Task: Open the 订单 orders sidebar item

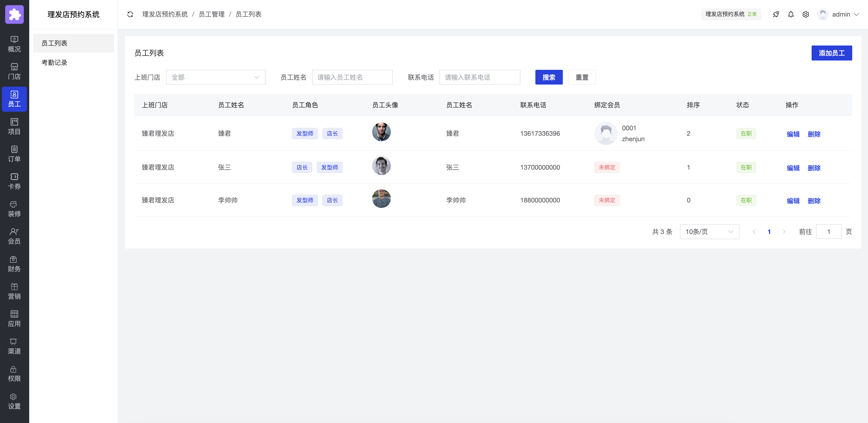Action: [x=14, y=154]
